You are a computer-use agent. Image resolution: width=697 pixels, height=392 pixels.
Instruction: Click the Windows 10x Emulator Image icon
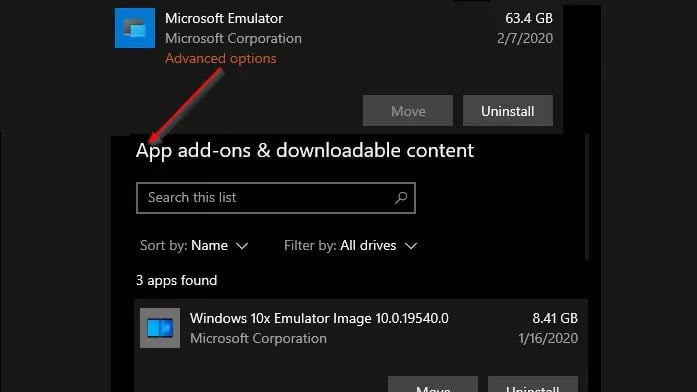click(x=160, y=328)
